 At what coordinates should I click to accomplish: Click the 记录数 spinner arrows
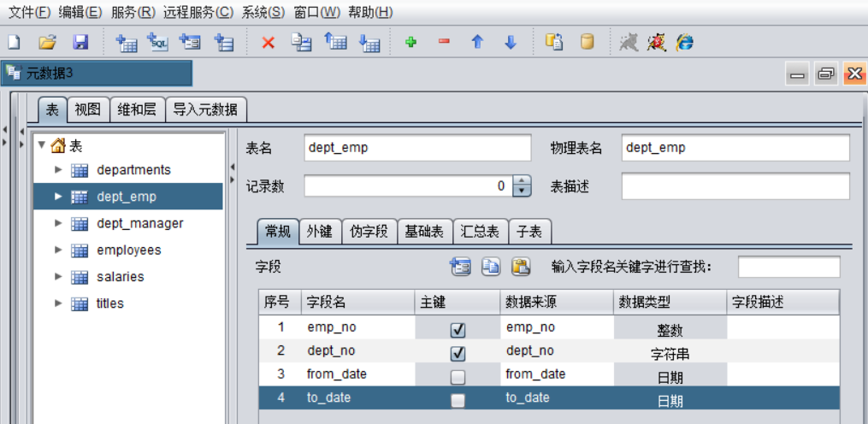[522, 186]
